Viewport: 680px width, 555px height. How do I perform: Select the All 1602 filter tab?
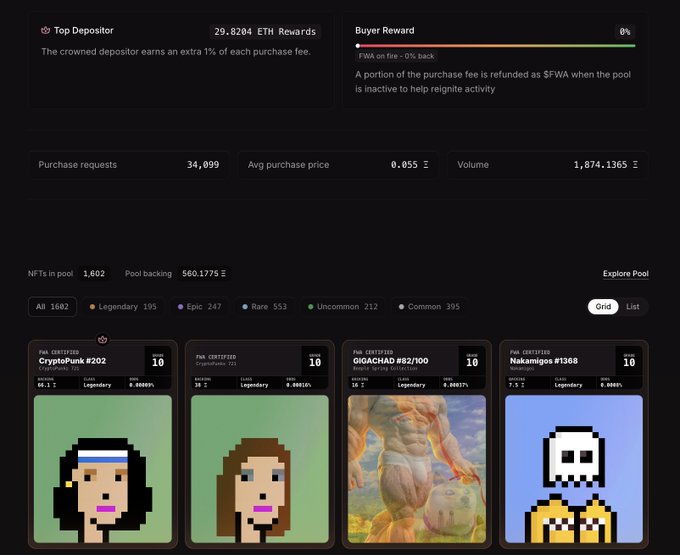pyautogui.click(x=52, y=307)
